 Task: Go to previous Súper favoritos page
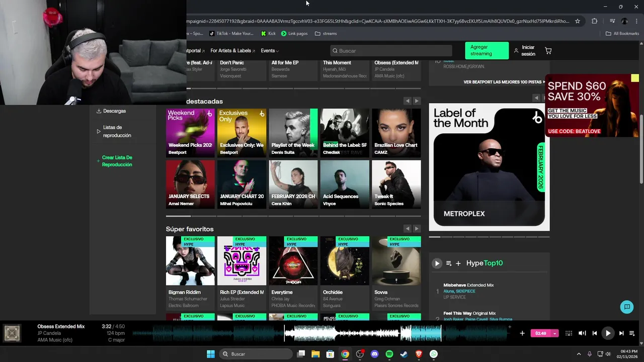click(x=407, y=229)
